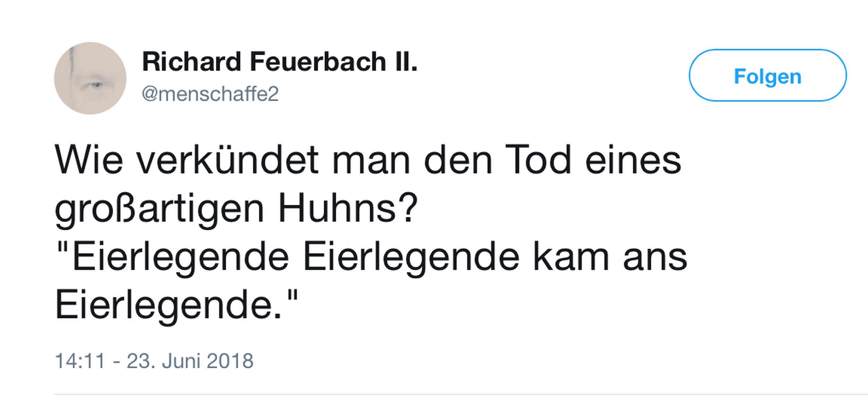Click the word "eines" in the first line
868x395 pixels.
tap(633, 161)
